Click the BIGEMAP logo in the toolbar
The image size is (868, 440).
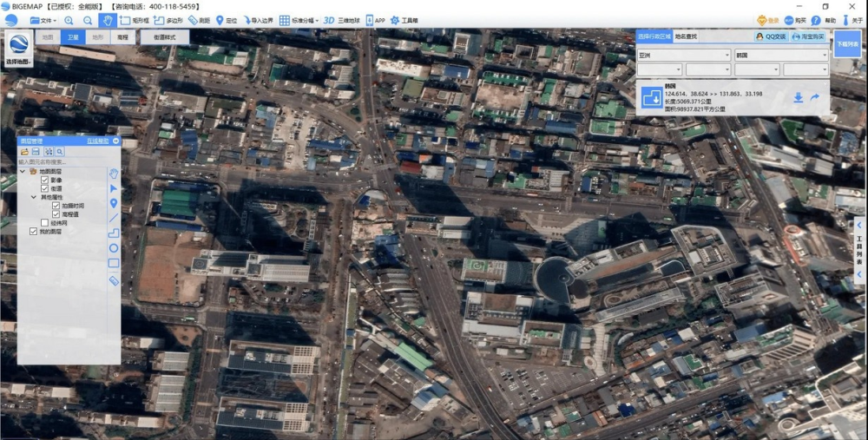[11, 21]
